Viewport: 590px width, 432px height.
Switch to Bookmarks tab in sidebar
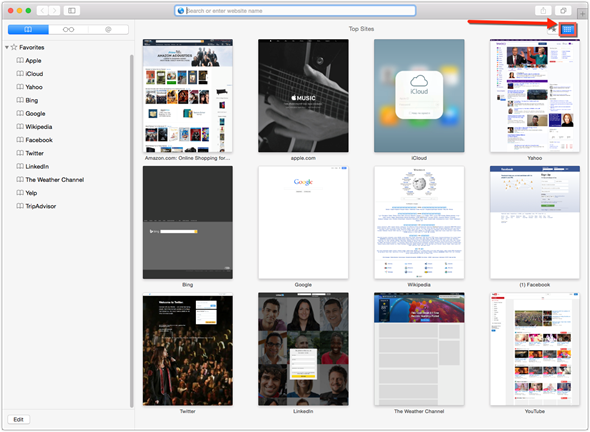[28, 29]
